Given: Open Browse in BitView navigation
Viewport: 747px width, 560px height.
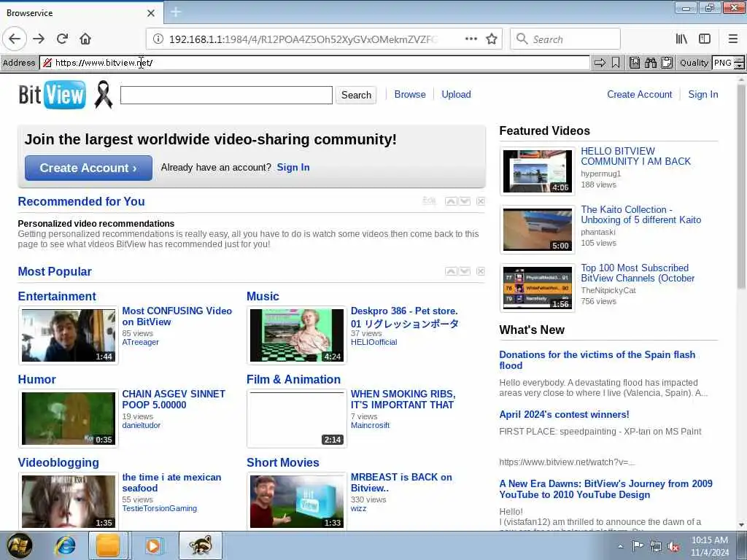Looking at the screenshot, I should tap(410, 94).
